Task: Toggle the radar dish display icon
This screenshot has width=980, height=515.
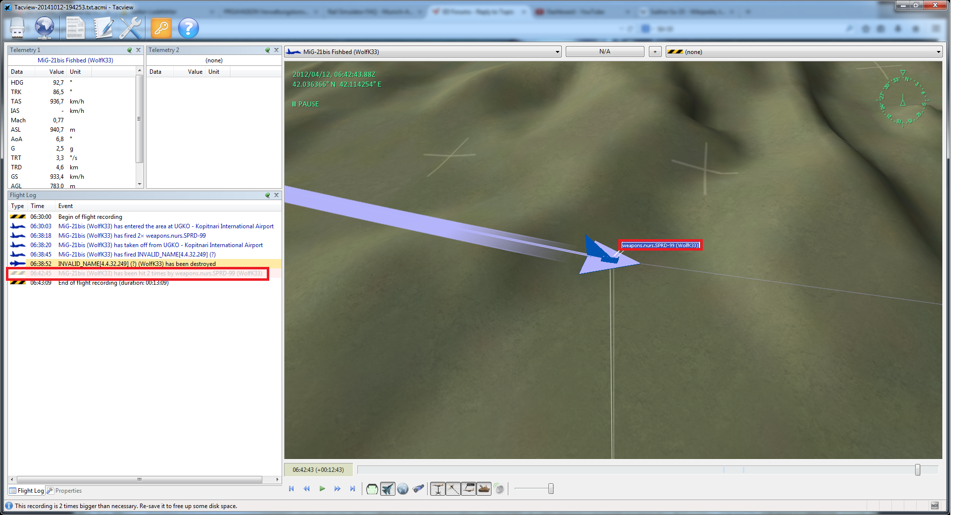Action: click(x=499, y=489)
